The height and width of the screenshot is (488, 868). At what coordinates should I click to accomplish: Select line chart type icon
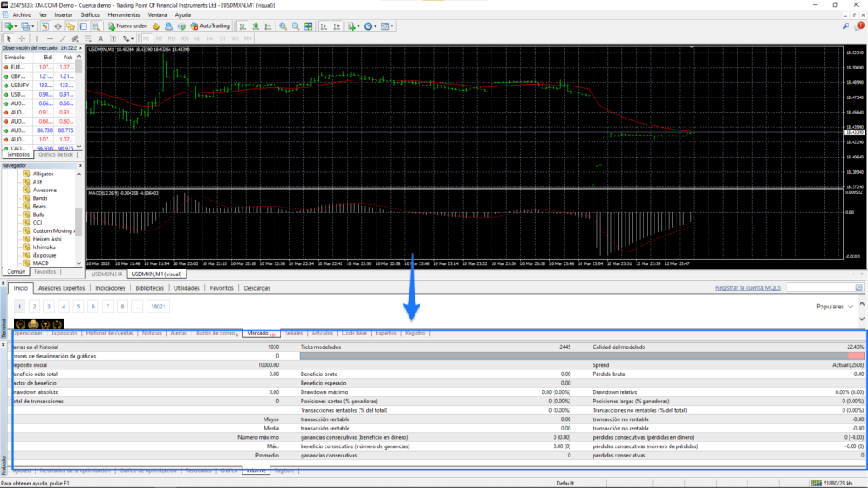coord(268,26)
